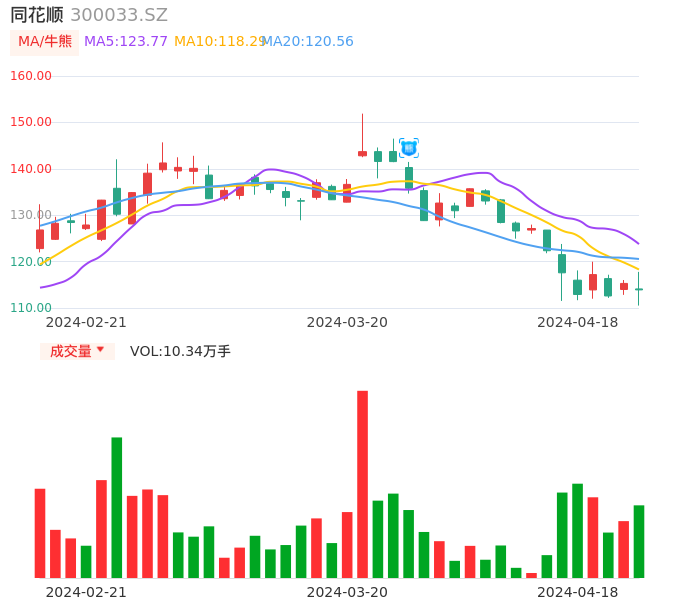Click the MA/牛熊 indicator button

[45, 42]
